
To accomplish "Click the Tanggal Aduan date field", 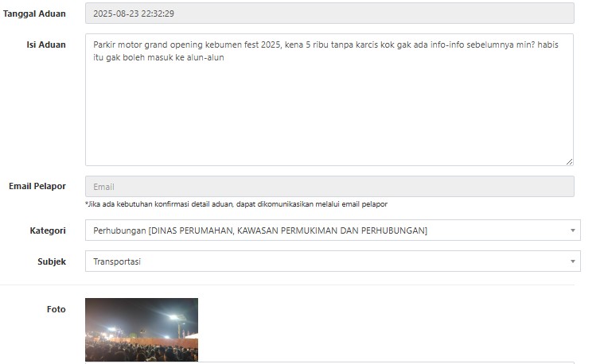I will tap(329, 14).
